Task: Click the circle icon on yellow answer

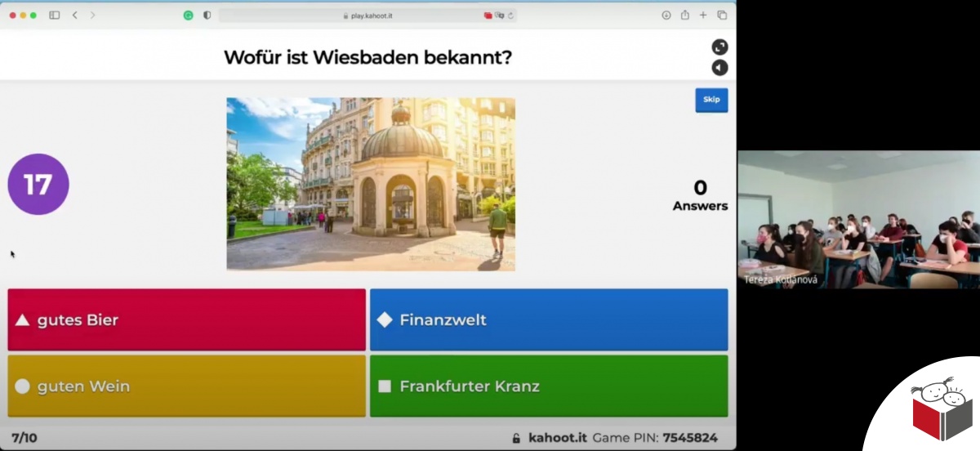Action: [23, 386]
